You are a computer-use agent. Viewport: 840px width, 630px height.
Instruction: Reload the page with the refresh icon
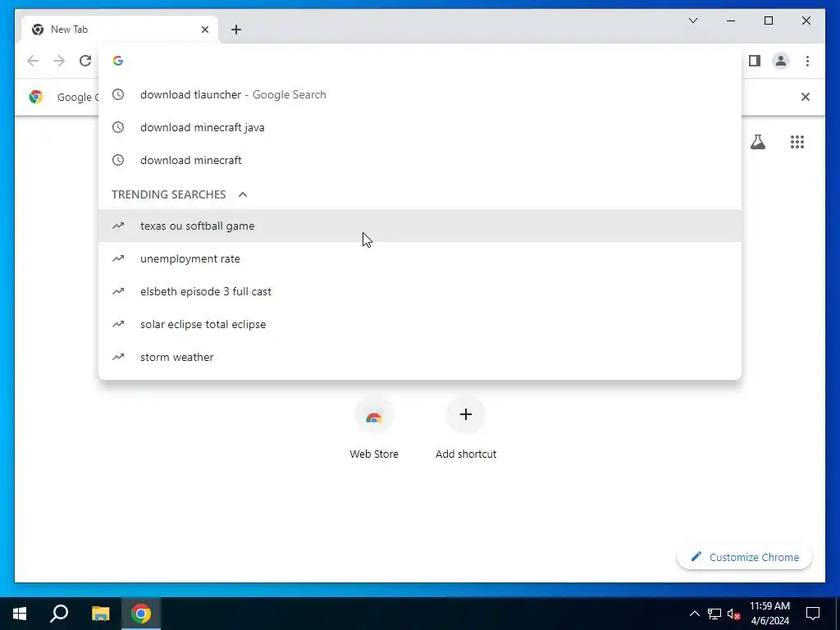click(x=85, y=61)
